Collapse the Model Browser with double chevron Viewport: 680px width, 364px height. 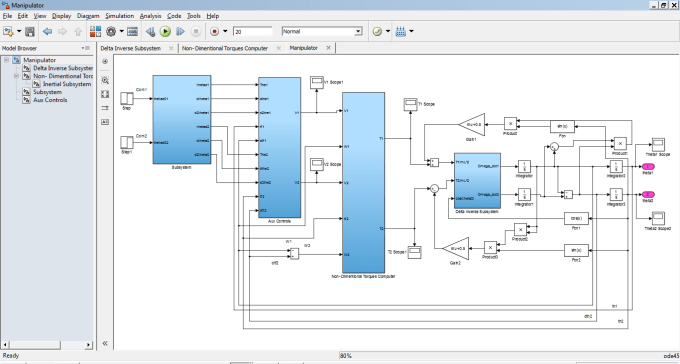(105, 343)
